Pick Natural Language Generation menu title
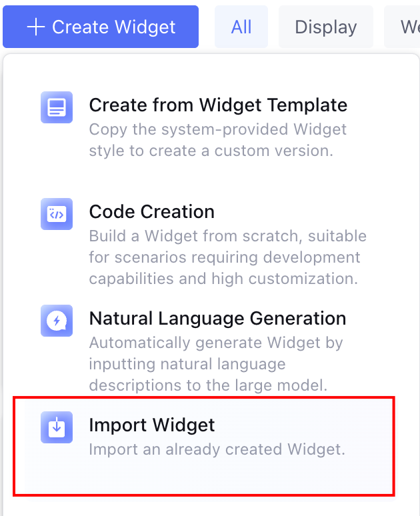420x516 pixels. tap(217, 319)
